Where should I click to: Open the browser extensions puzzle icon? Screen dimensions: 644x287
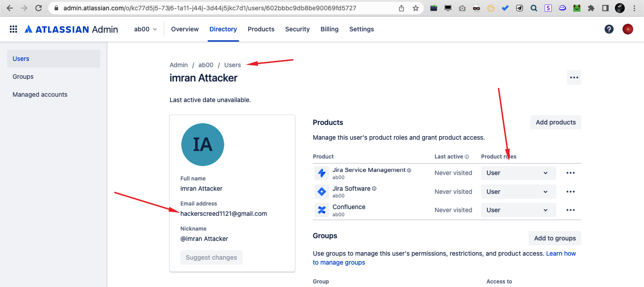591,8
